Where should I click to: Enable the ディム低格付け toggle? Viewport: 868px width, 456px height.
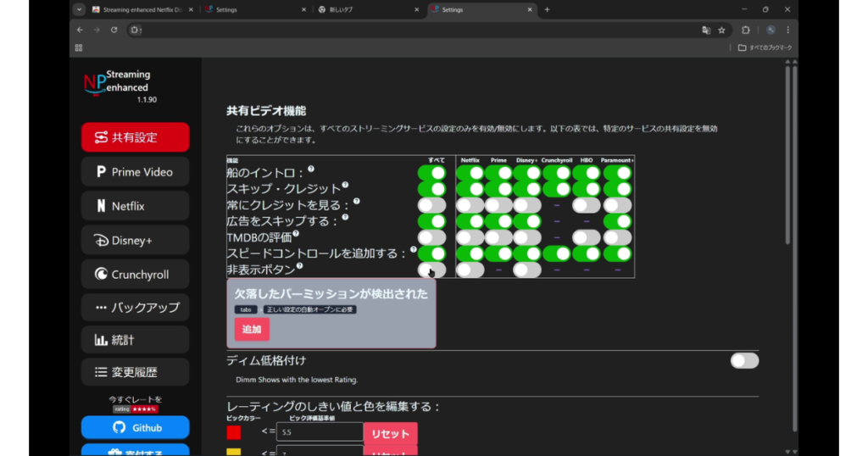pyautogui.click(x=744, y=361)
